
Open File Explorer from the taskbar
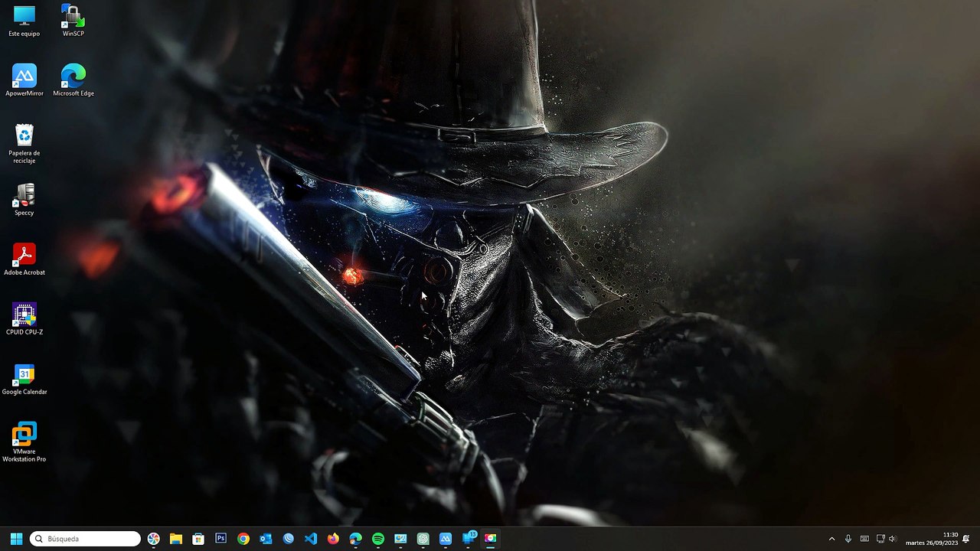point(176,539)
